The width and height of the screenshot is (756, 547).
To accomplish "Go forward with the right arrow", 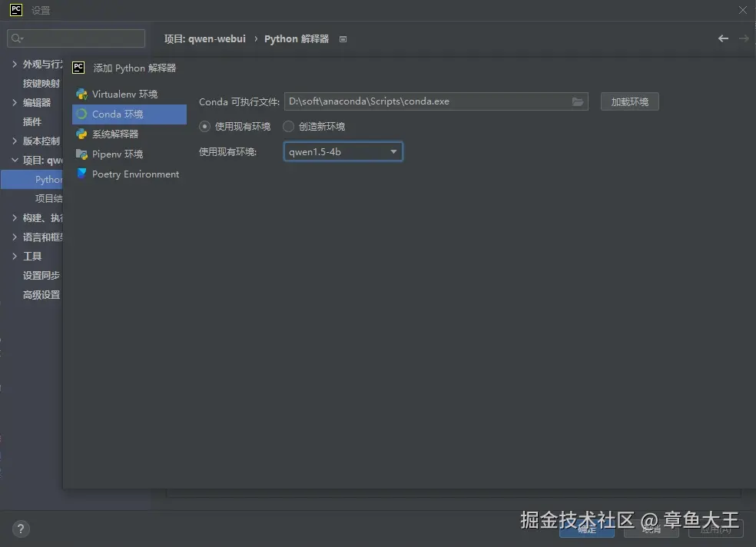I will click(744, 38).
